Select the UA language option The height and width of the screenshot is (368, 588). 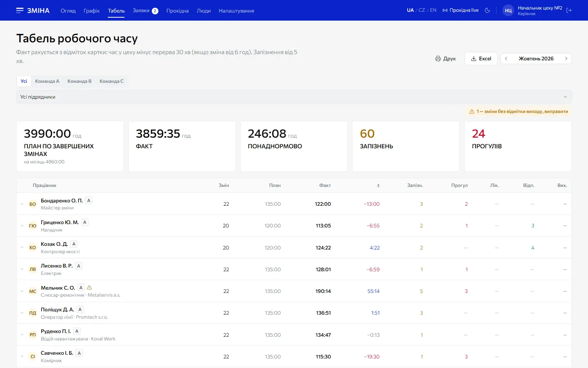point(410,10)
